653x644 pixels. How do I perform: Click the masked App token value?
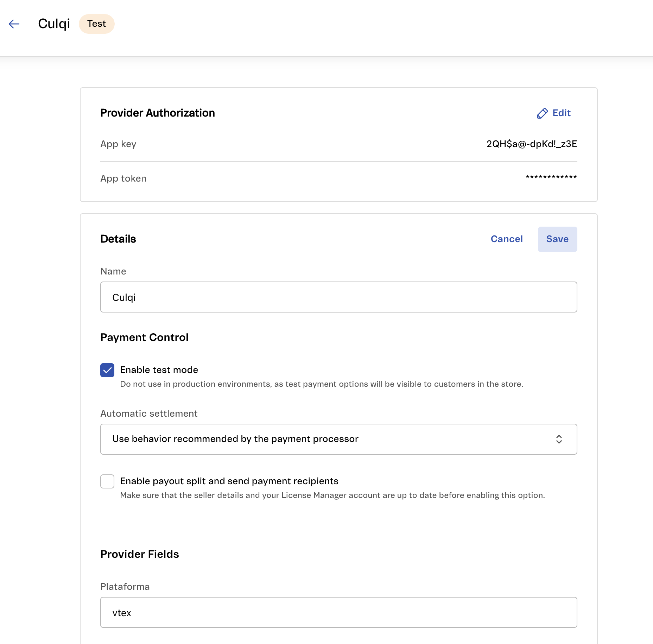(551, 178)
